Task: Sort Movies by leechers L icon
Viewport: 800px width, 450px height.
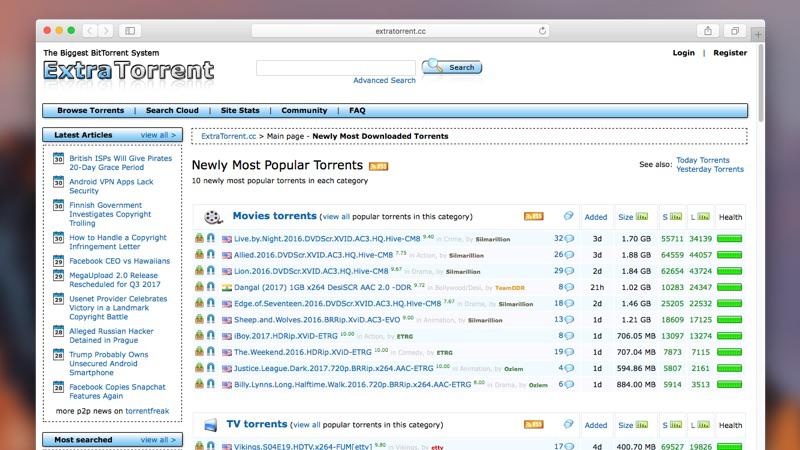Action: [704, 216]
